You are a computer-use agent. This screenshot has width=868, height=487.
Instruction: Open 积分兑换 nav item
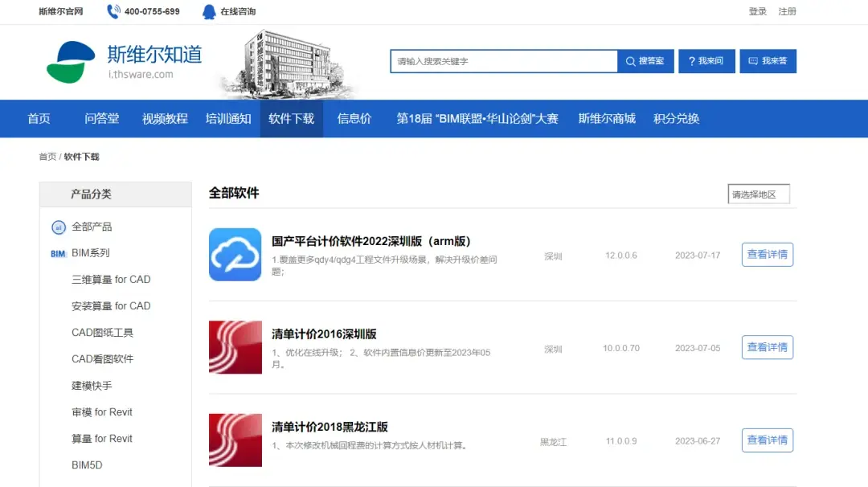tap(676, 118)
